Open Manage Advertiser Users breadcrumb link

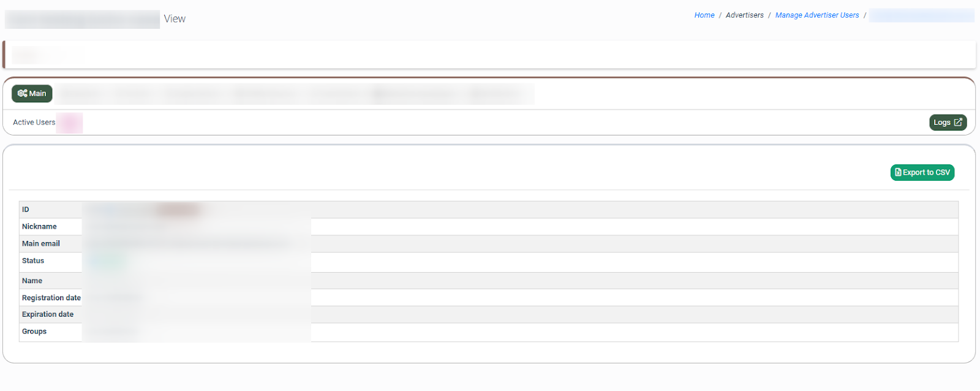tap(816, 15)
